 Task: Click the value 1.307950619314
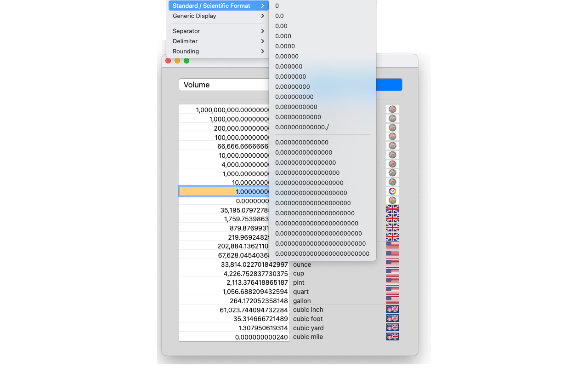coord(263,328)
